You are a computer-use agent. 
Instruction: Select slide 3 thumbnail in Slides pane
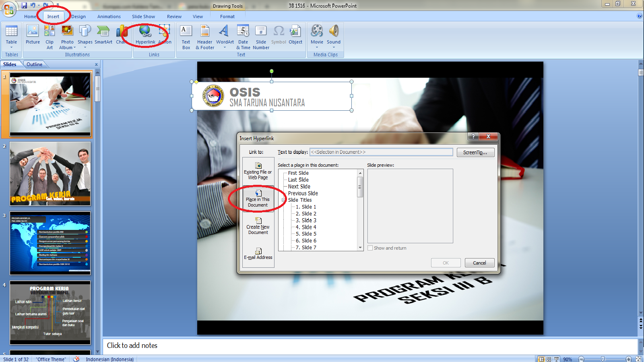coord(50,243)
